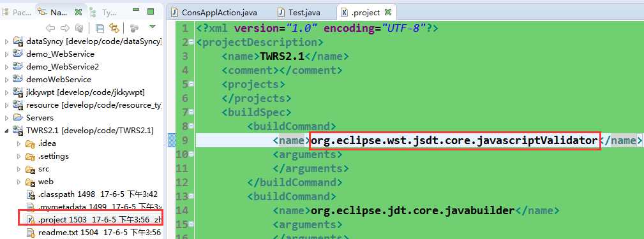
Task: Expand the web folder
Action: 19,182
